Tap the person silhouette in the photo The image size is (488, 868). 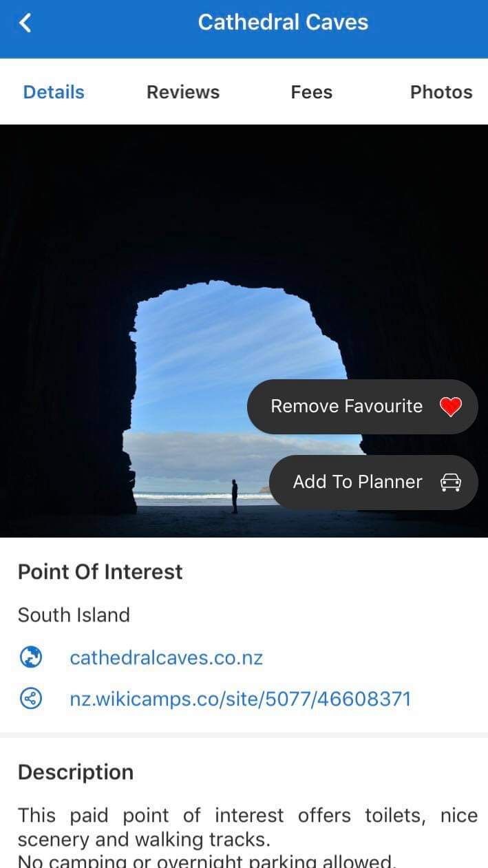pyautogui.click(x=235, y=496)
